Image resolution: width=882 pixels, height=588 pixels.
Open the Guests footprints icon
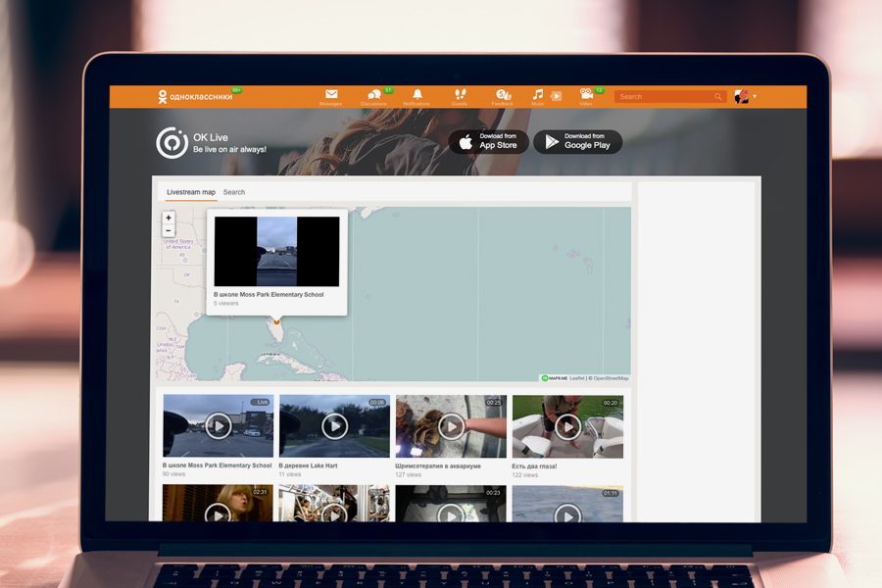pyautogui.click(x=461, y=94)
